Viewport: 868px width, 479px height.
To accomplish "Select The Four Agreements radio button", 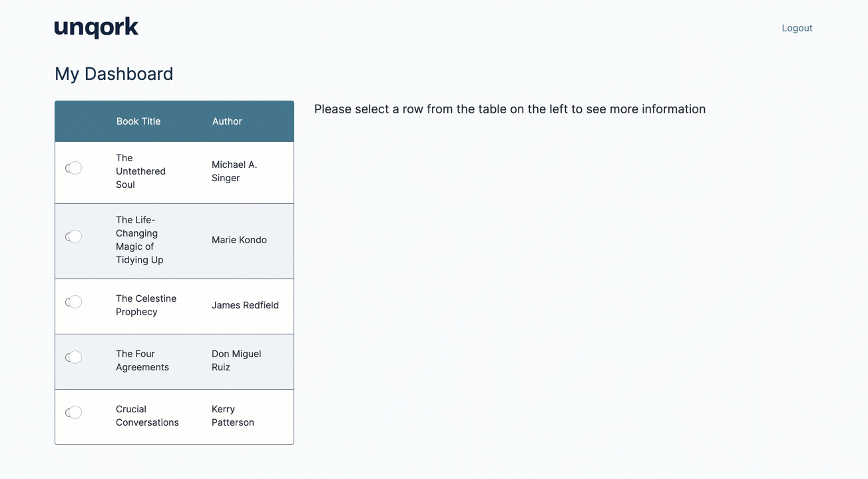I will click(74, 357).
